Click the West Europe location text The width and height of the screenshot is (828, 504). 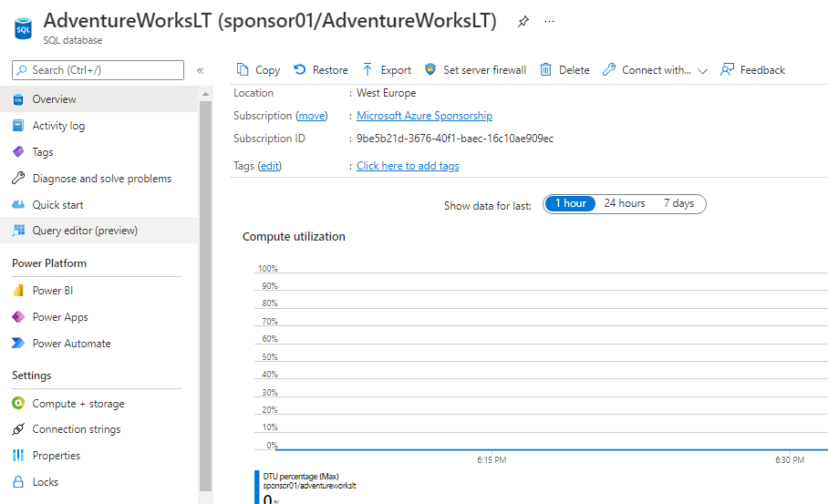click(386, 93)
